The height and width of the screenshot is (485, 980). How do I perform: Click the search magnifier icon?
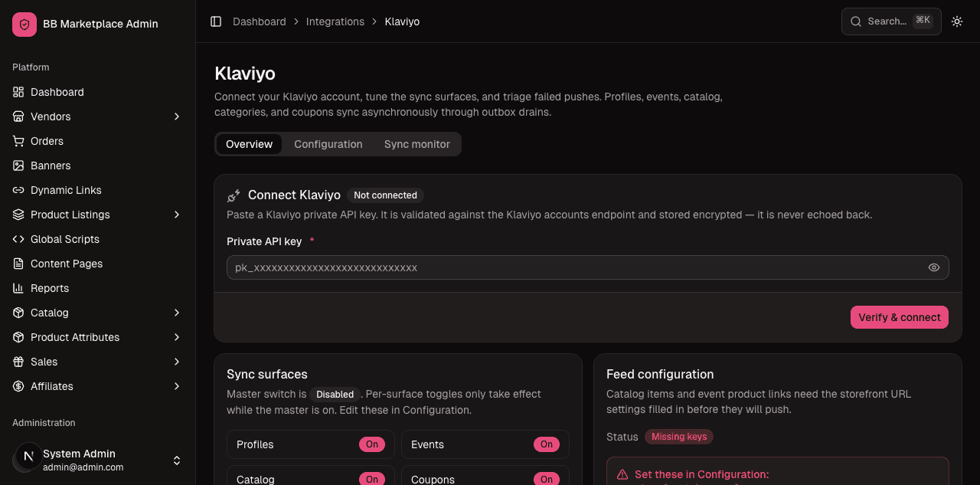click(856, 21)
